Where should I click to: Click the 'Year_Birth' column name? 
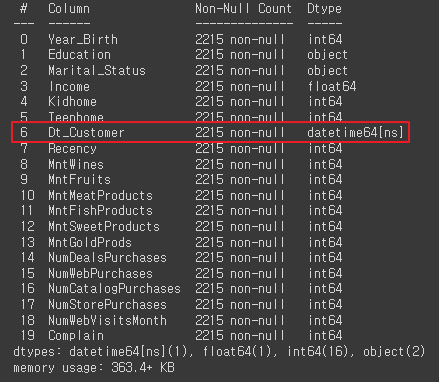click(83, 40)
